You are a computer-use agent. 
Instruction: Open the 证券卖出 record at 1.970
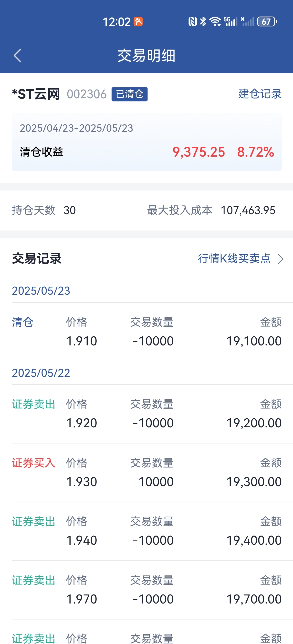point(147,590)
